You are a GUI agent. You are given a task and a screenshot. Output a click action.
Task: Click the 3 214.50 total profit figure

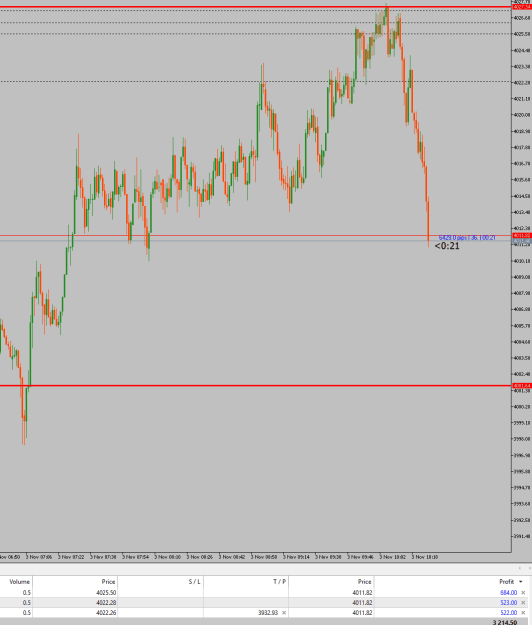coord(505,622)
